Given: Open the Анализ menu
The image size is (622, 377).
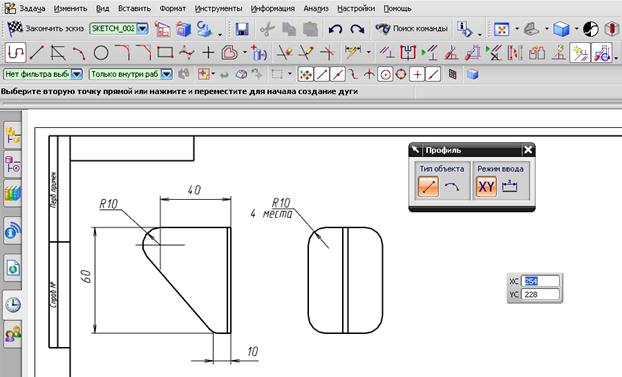Looking at the screenshot, I should click(x=316, y=8).
